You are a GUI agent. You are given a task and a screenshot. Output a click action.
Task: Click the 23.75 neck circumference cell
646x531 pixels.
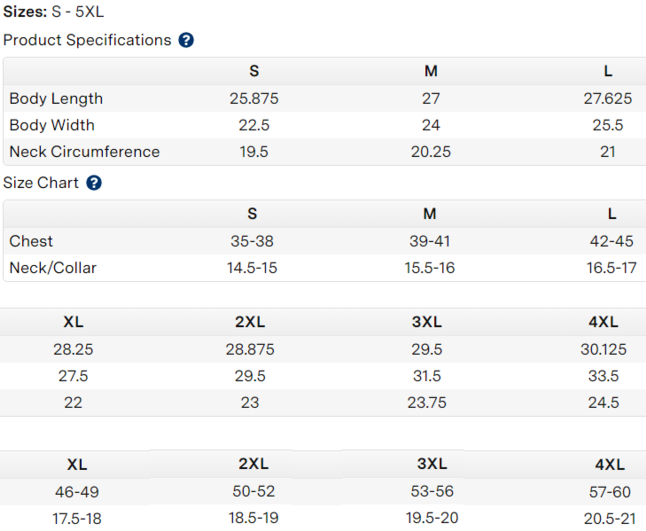[x=427, y=403]
